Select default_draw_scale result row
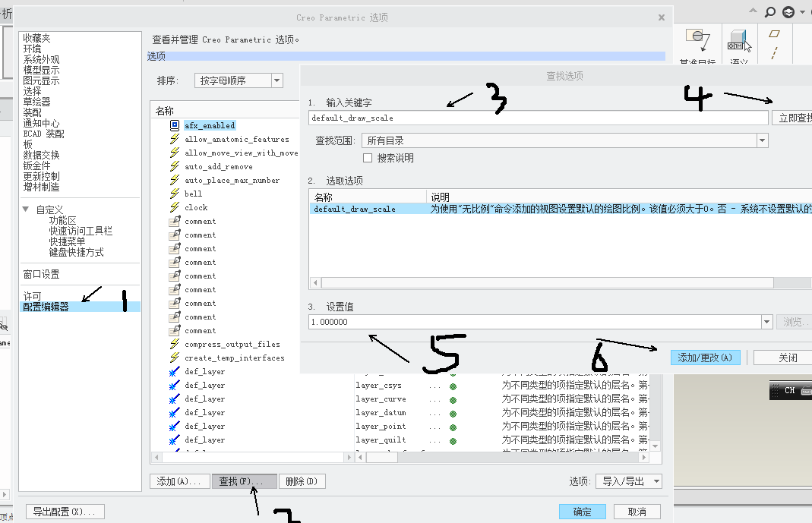 (x=561, y=209)
